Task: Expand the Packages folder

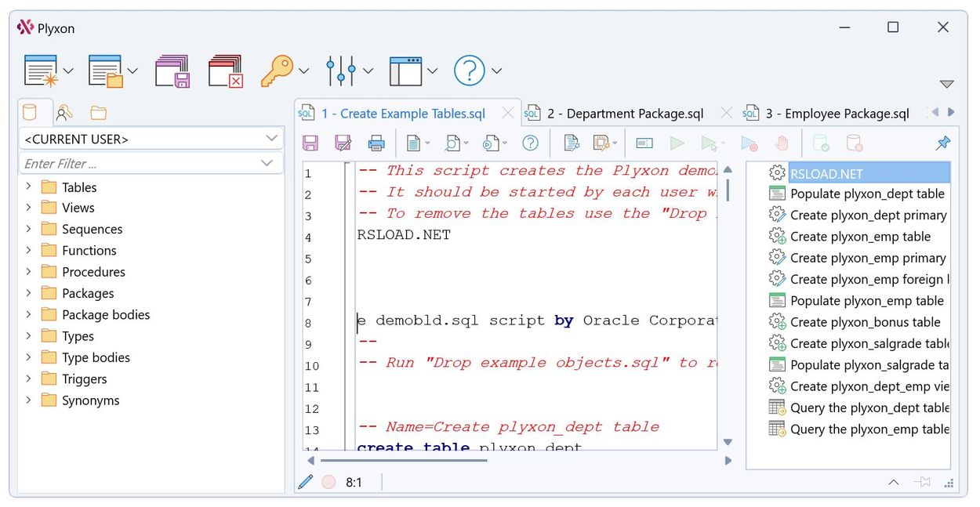Action: coord(29,293)
